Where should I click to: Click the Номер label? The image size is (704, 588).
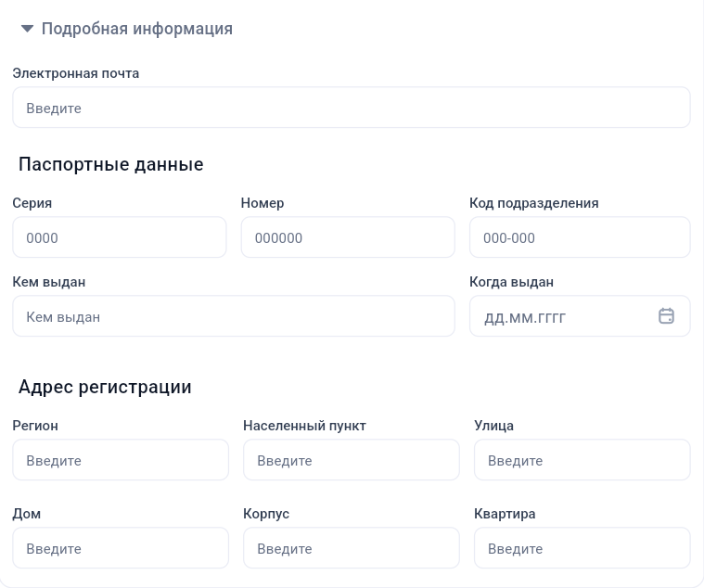(x=262, y=203)
